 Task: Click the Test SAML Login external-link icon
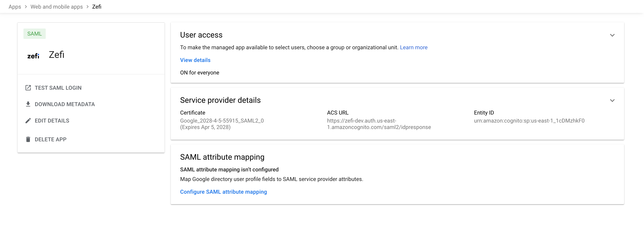tap(28, 88)
